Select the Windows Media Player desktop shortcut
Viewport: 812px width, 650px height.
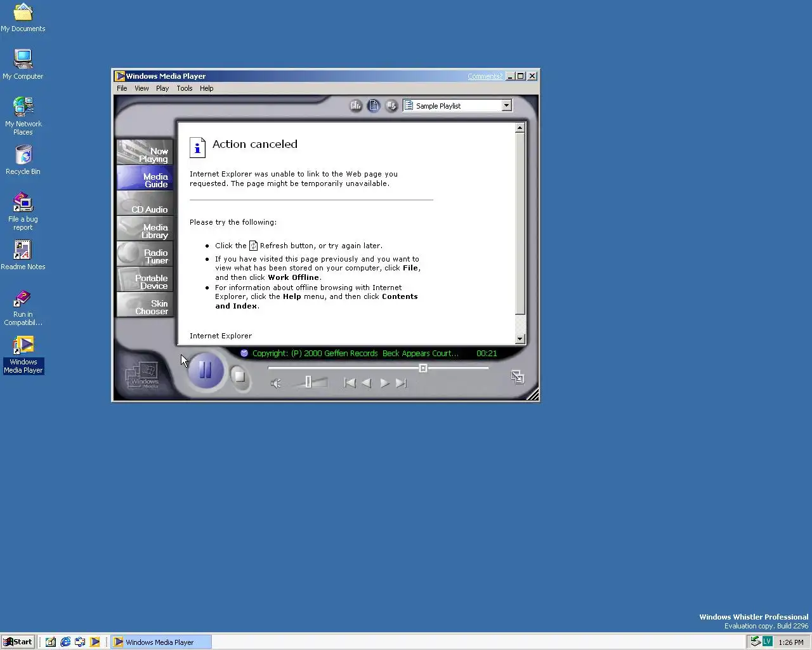click(x=23, y=355)
